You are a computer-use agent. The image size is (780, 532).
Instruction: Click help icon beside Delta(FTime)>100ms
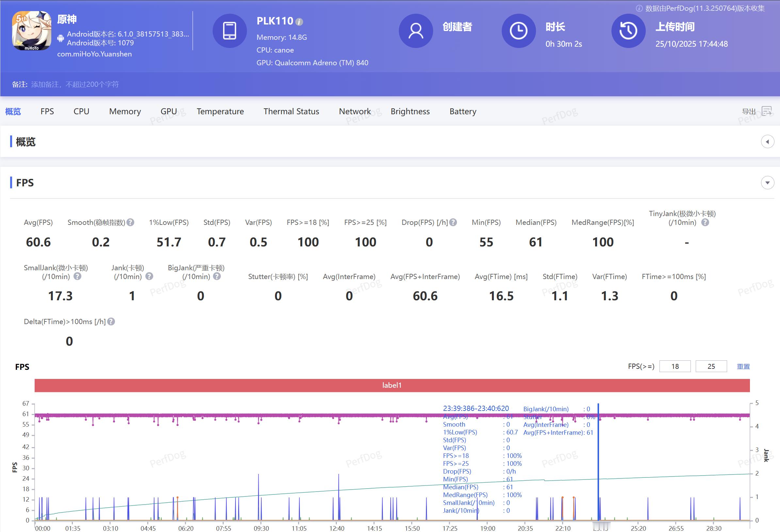111,322
